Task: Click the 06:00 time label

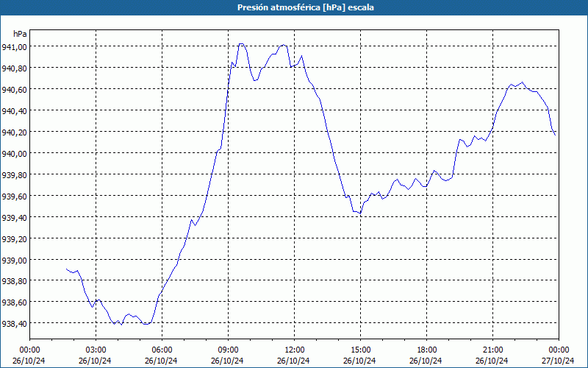Action: (162, 350)
